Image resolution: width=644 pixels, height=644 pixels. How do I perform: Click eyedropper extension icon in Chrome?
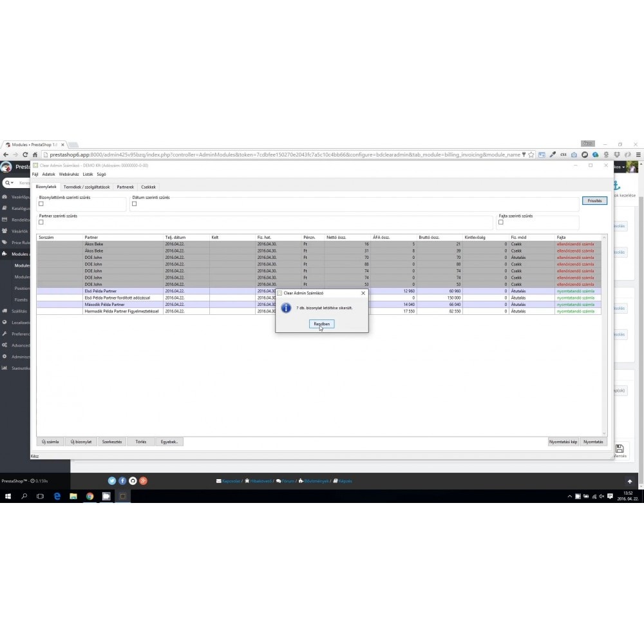pyautogui.click(x=553, y=155)
